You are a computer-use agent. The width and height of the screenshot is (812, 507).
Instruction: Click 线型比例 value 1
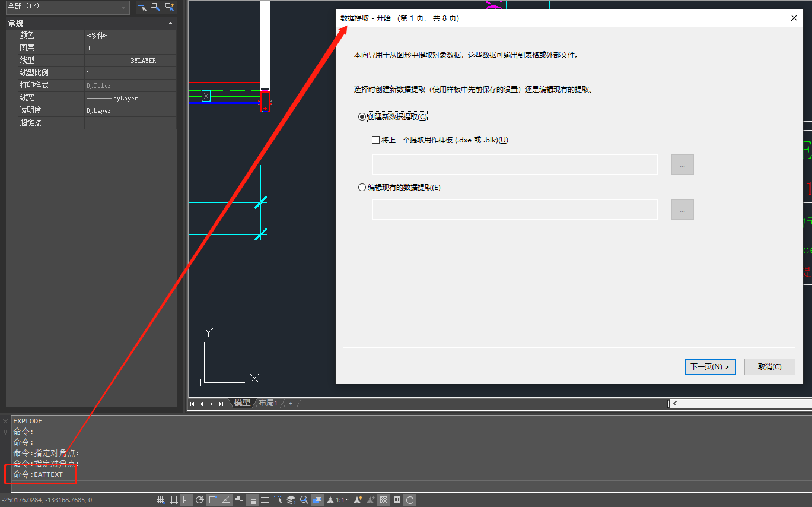(130, 73)
